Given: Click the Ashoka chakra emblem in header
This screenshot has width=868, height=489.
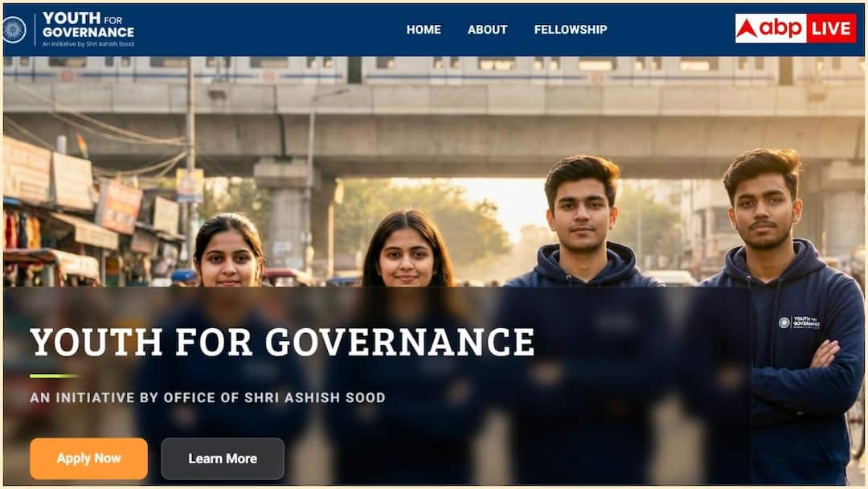Looking at the screenshot, I should (x=14, y=30).
